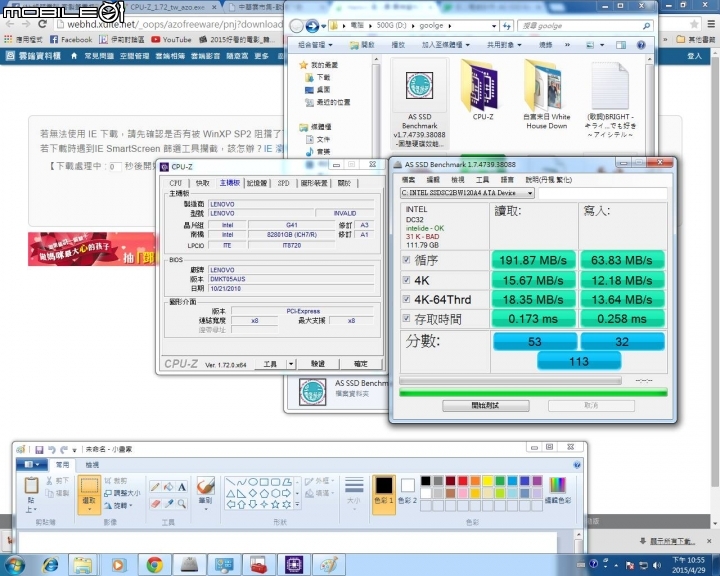
Task: Switch to the 圖形裝置 tab in CPU-Z
Action: [314, 183]
